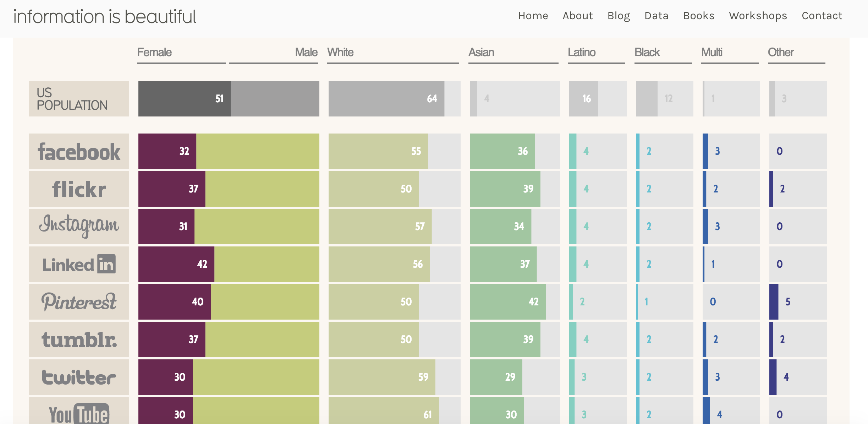Click the Contact link
This screenshot has height=424, width=868.
[x=822, y=16]
